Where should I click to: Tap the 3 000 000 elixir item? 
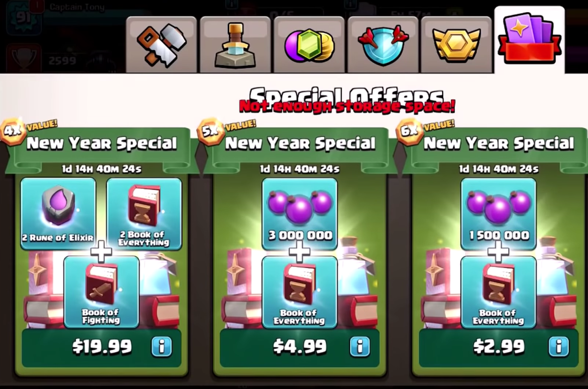coord(300,214)
